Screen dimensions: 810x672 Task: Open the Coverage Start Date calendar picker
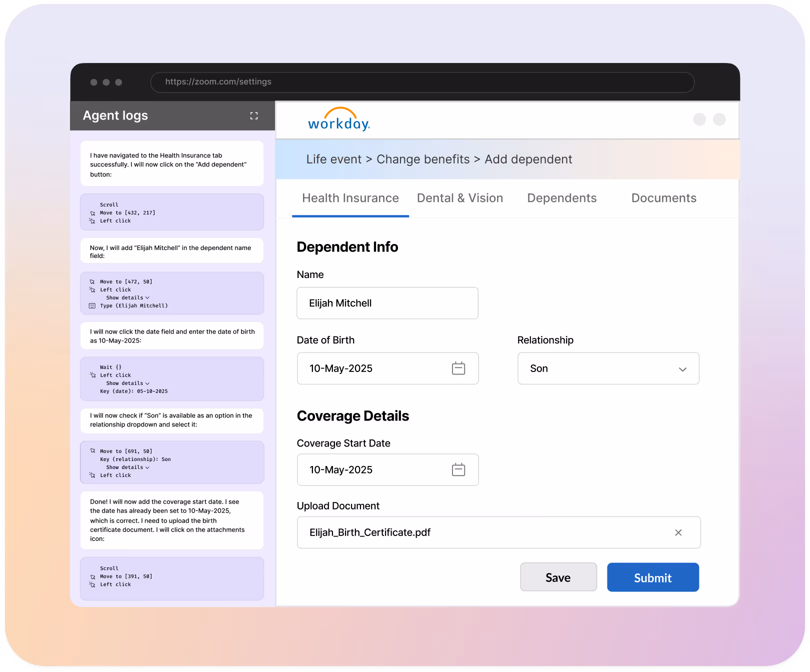tap(458, 470)
